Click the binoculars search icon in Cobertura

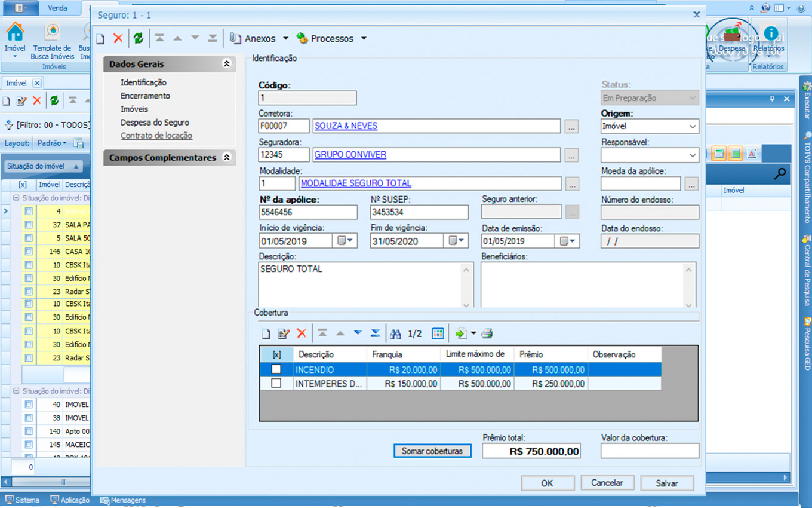coord(395,333)
